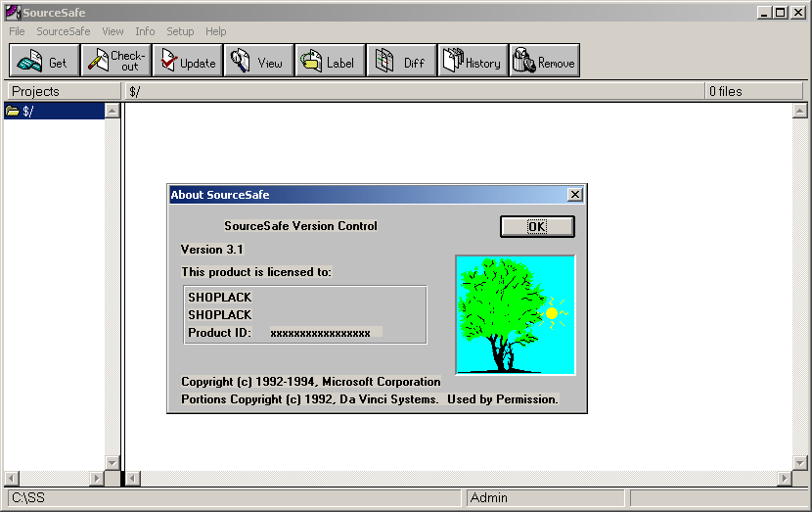Click the Projects pane header
Image resolution: width=812 pixels, height=512 pixels.
click(65, 91)
